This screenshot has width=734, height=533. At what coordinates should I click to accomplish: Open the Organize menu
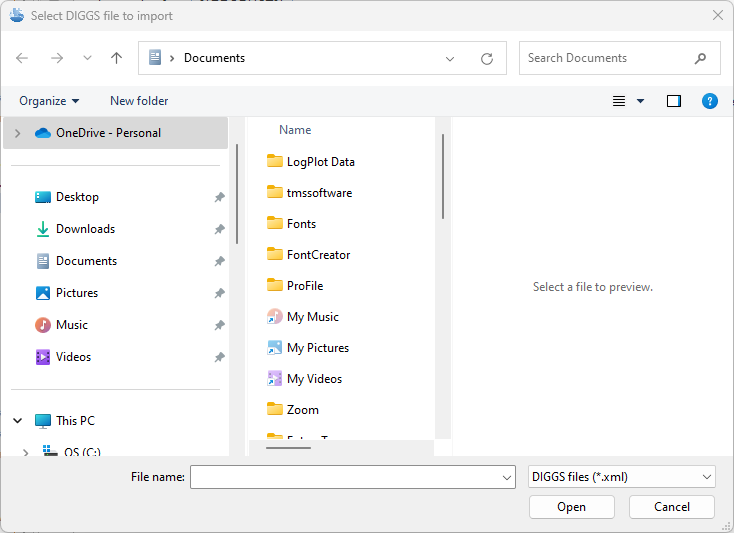click(49, 101)
